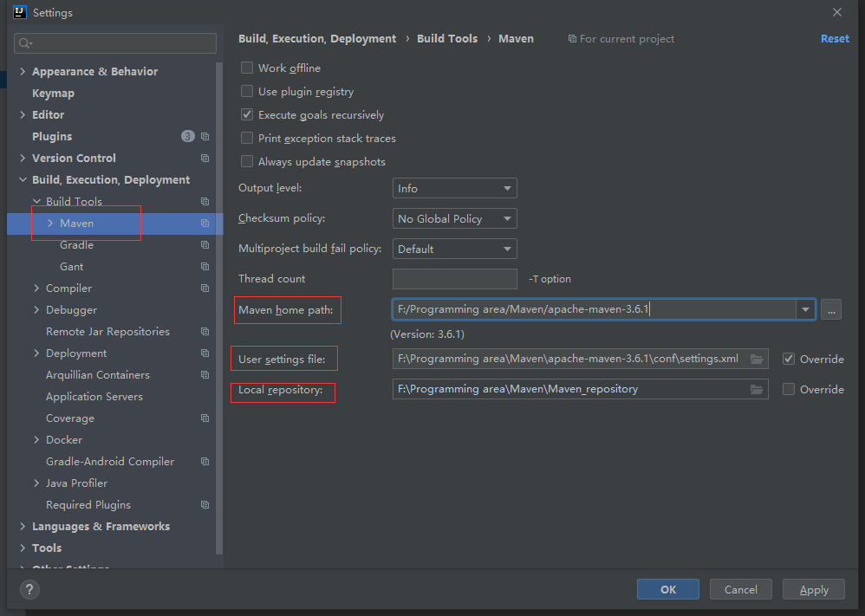This screenshot has height=616, width=865.
Task: Enable the Work offline checkbox
Action: point(247,68)
